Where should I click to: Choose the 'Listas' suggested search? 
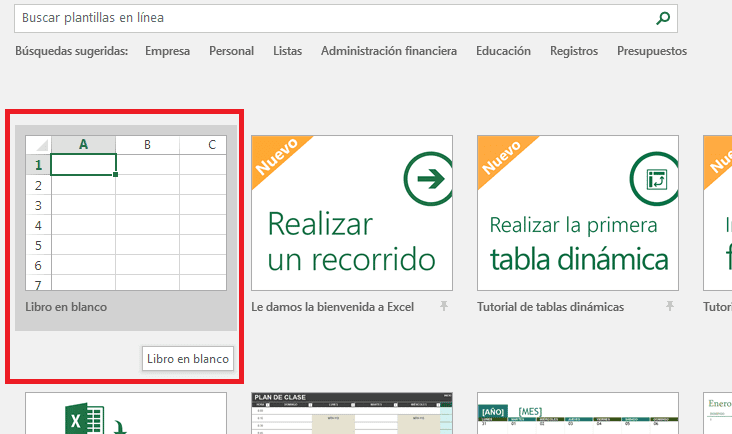pos(287,51)
